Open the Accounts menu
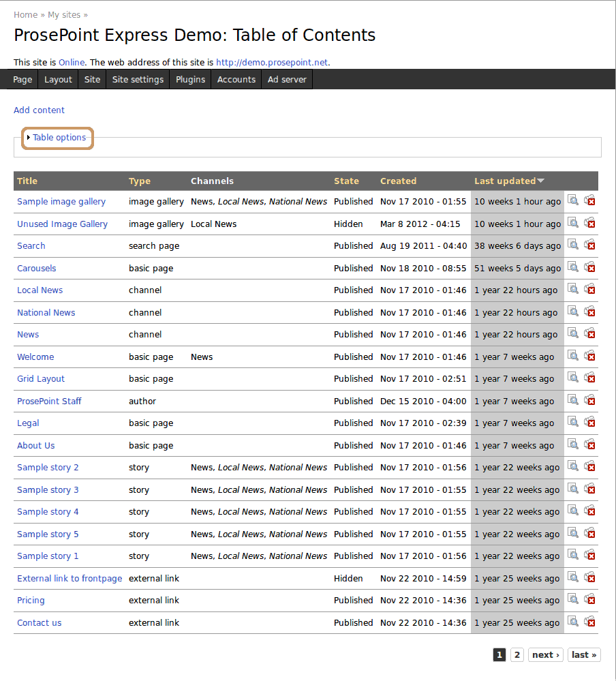Image resolution: width=616 pixels, height=681 pixels. [x=236, y=80]
